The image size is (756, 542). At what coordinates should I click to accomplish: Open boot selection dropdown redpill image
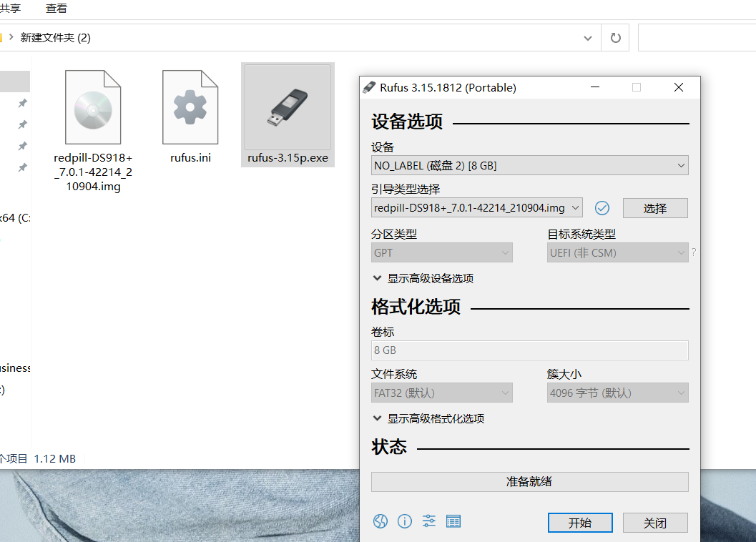477,208
